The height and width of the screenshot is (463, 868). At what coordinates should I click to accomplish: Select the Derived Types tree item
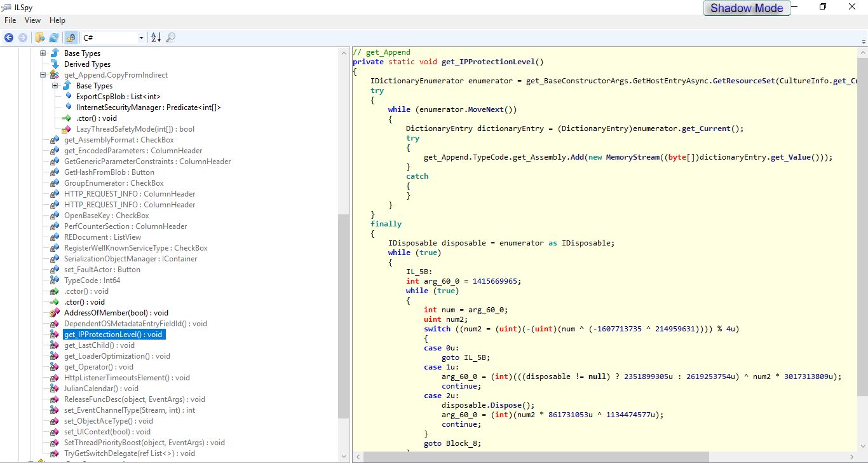87,64
